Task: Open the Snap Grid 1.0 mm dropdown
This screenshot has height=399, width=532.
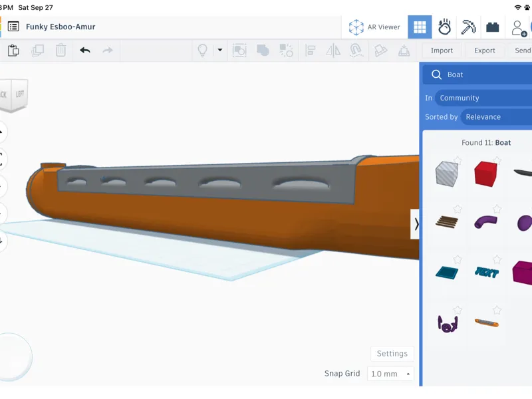Action: (x=390, y=374)
